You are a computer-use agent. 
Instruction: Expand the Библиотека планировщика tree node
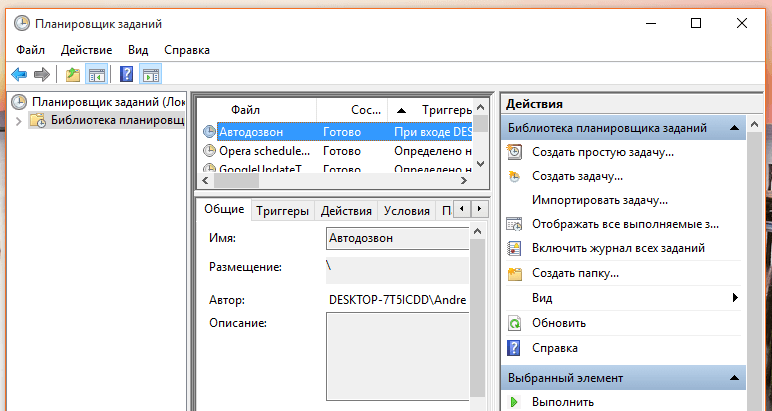[18, 121]
